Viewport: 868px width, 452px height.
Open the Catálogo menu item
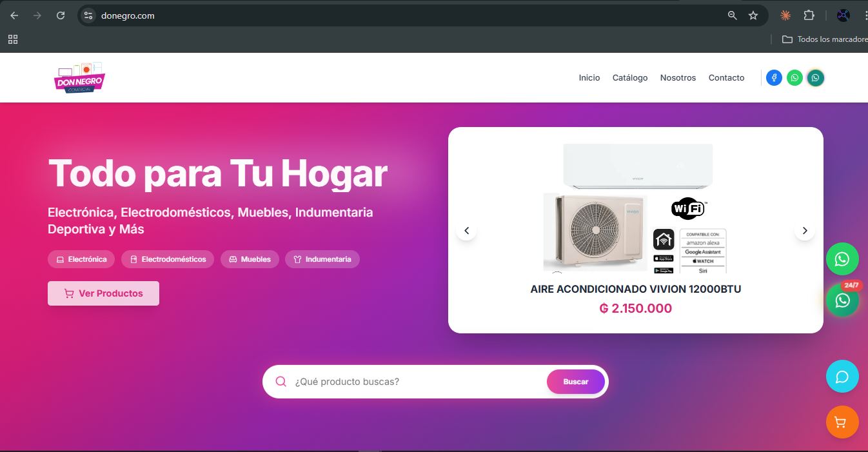[630, 77]
